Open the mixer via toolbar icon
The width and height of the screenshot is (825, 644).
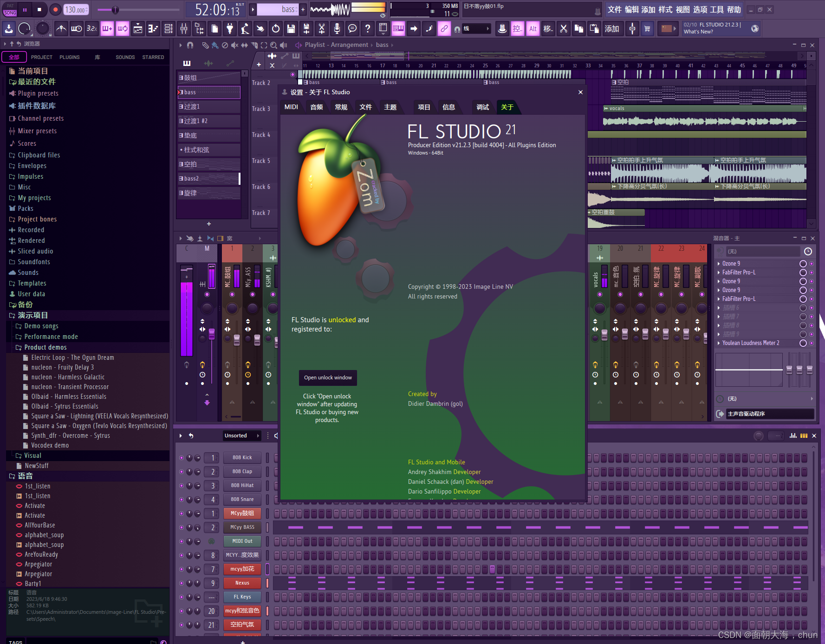(x=184, y=29)
